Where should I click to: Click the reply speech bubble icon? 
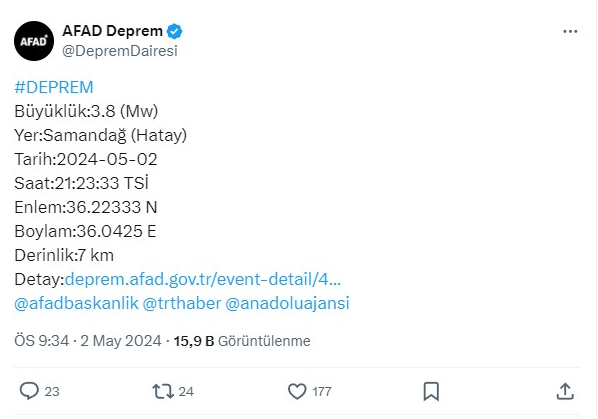29,391
